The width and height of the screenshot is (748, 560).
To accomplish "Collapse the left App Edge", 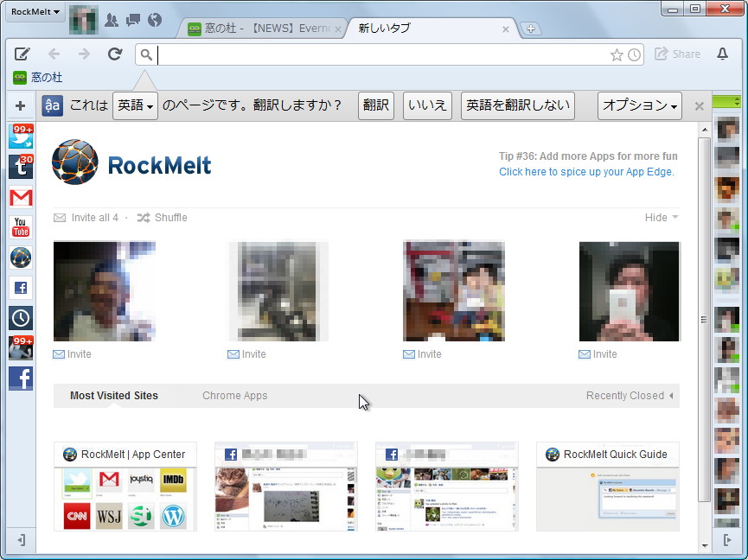I will [21, 540].
